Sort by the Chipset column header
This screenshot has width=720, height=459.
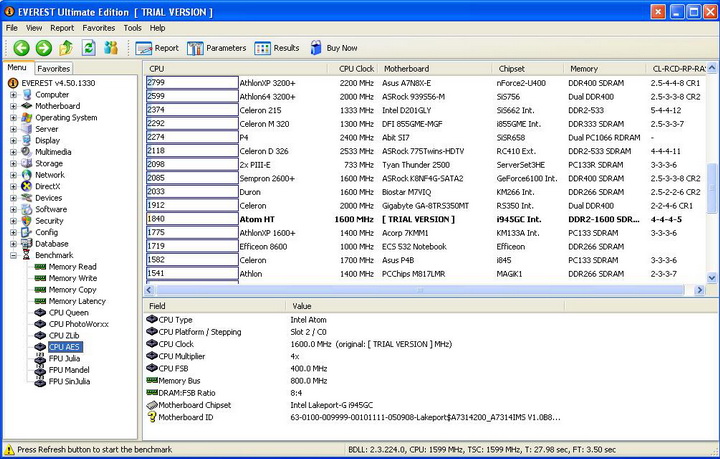pos(528,68)
